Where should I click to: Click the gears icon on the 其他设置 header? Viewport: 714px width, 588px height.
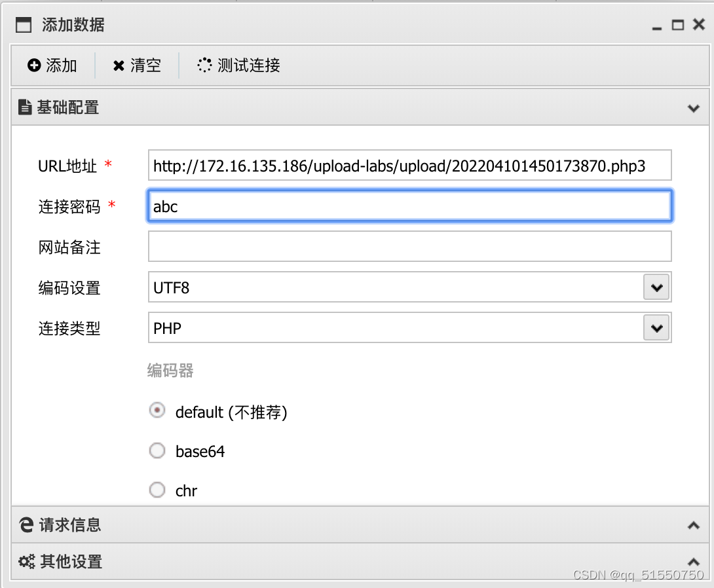(x=25, y=562)
